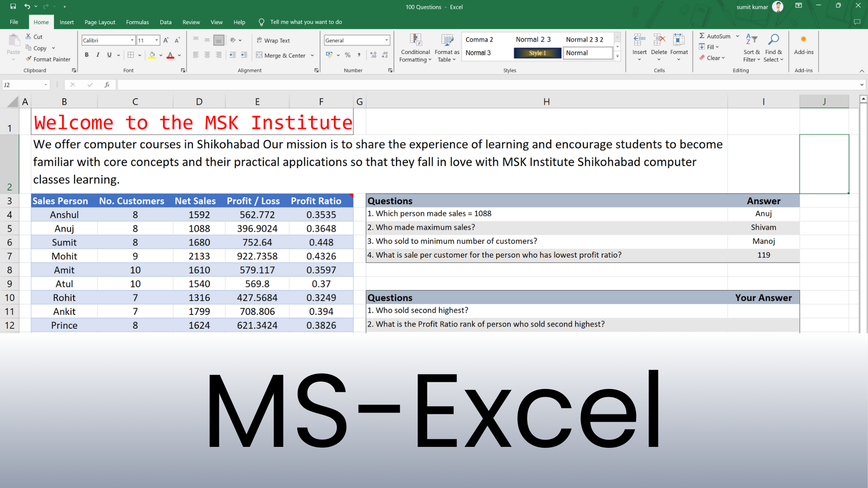
Task: Expand Merge & Center options arrow
Action: pos(312,55)
